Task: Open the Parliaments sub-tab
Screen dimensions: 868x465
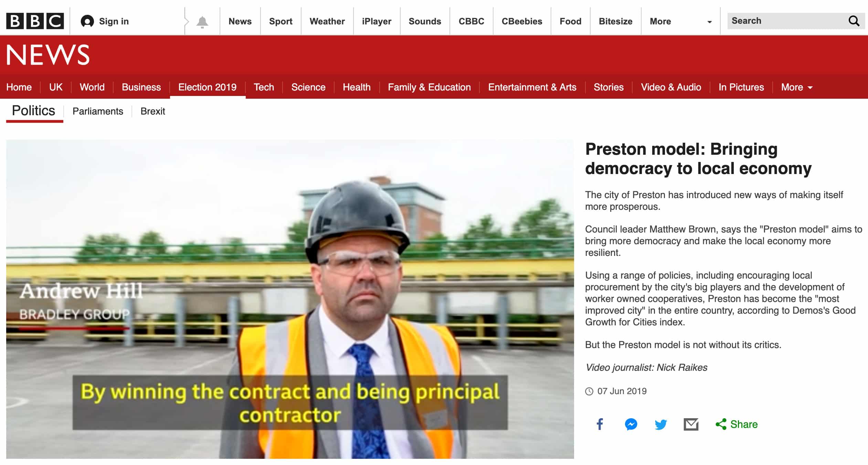Action: pyautogui.click(x=98, y=111)
